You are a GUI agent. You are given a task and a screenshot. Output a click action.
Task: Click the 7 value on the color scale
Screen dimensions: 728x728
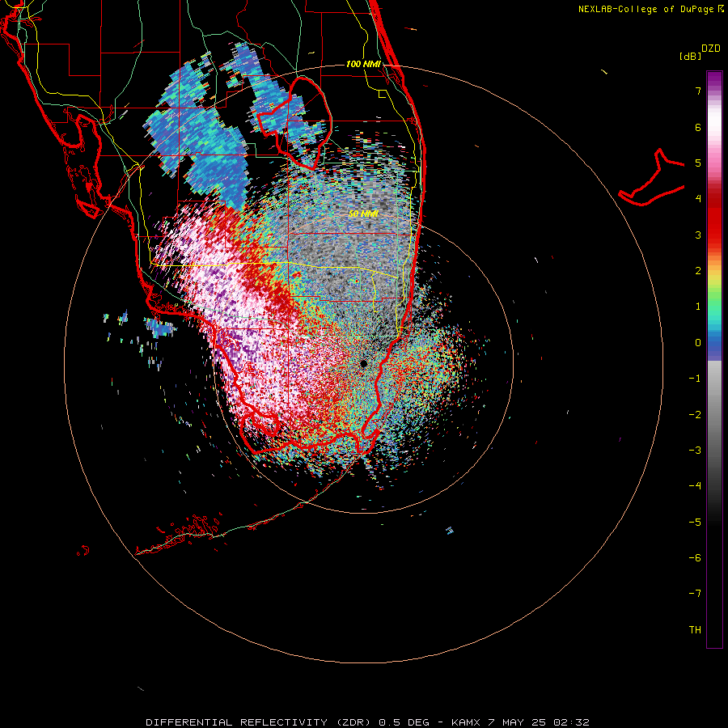(x=698, y=91)
